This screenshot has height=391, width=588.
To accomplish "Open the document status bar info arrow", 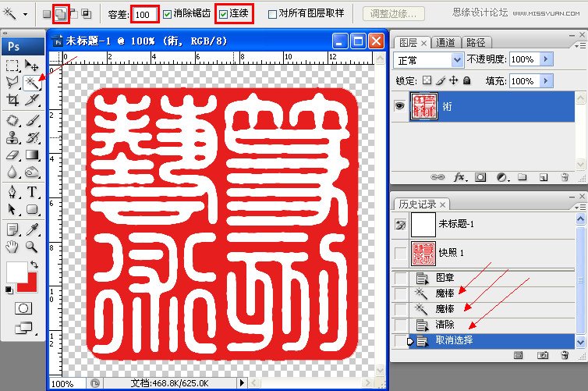I will tap(242, 382).
